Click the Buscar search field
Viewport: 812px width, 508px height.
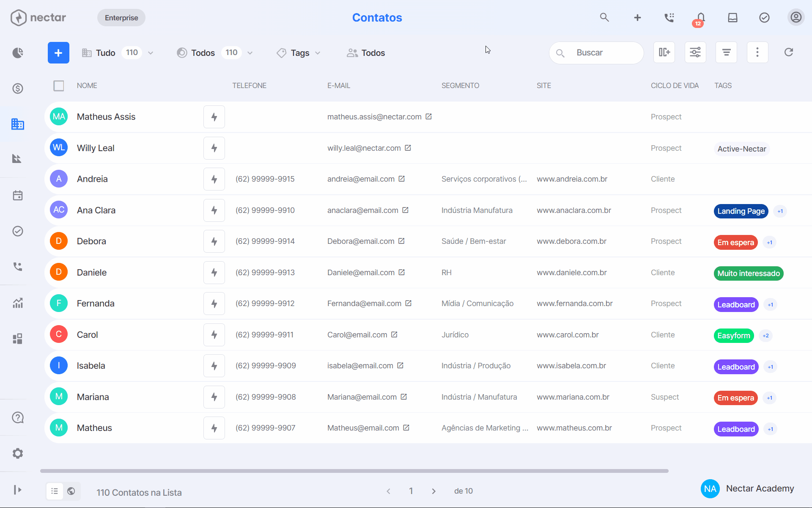pos(596,53)
